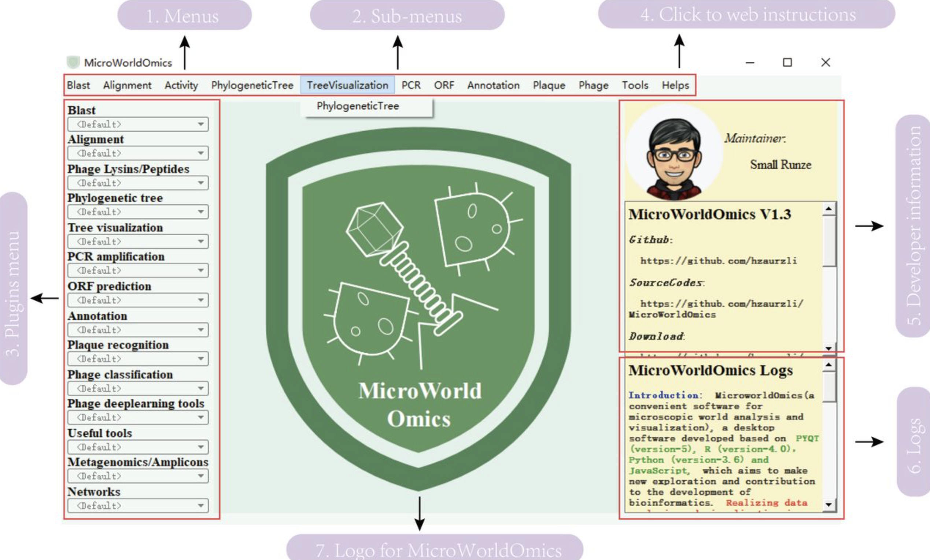This screenshot has height=560, width=930.
Task: Open the Networks plugin dropdown
Action: (138, 506)
